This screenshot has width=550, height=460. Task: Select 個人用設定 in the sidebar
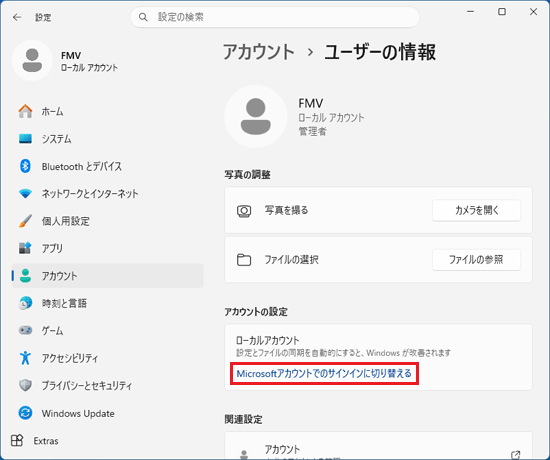(x=108, y=221)
